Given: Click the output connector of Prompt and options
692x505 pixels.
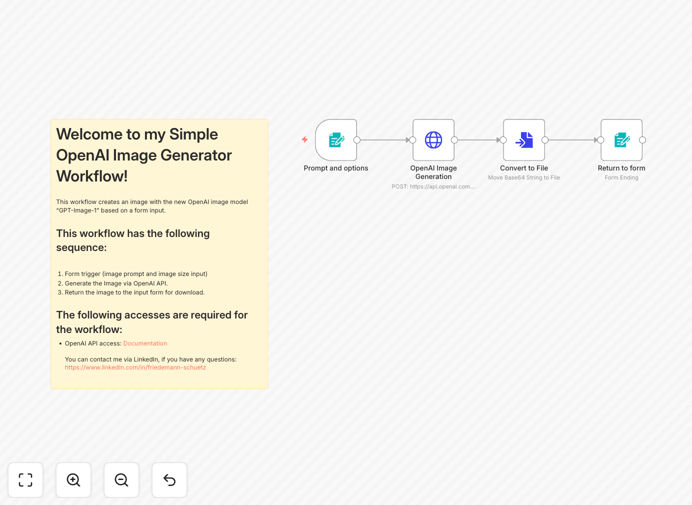Looking at the screenshot, I should (357, 140).
